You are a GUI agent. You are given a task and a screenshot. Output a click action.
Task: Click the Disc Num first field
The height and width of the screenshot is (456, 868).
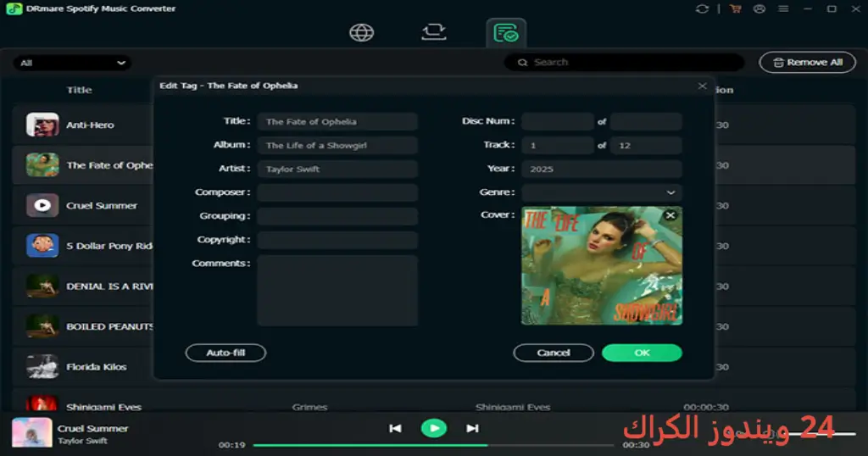pos(558,122)
